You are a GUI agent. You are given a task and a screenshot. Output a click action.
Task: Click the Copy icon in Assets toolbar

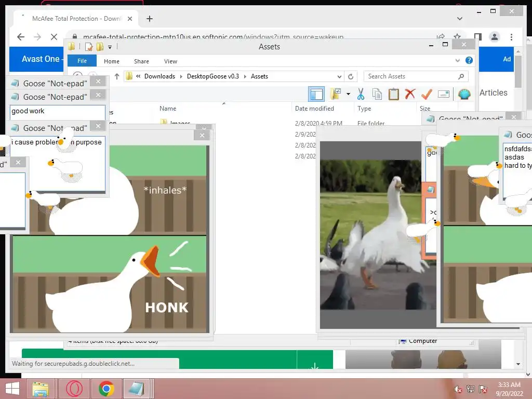(x=377, y=94)
